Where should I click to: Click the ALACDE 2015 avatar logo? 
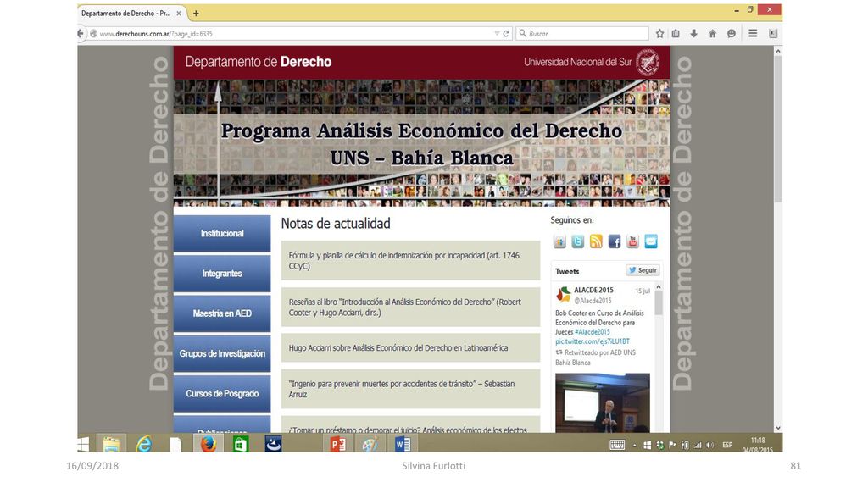click(564, 295)
